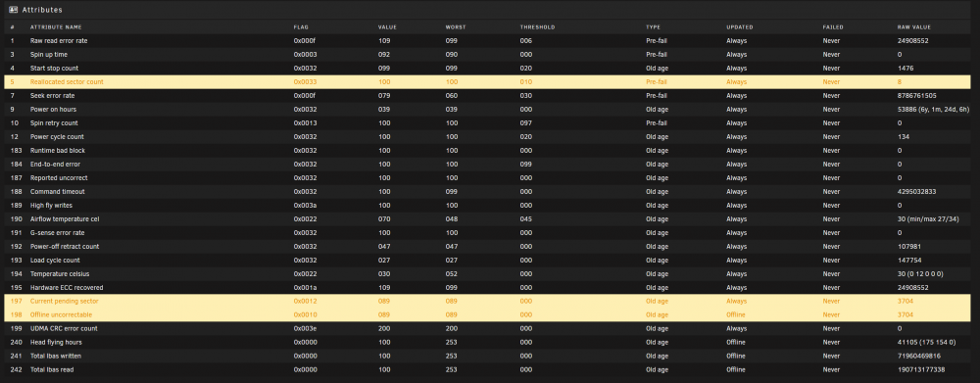The image size is (980, 383).
Task: Click the RAW VALUE column header
Action: tap(913, 27)
